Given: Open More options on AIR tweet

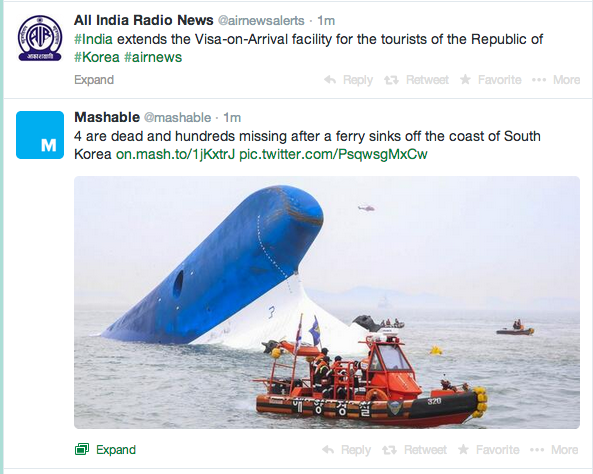Looking at the screenshot, I should pos(556,80).
